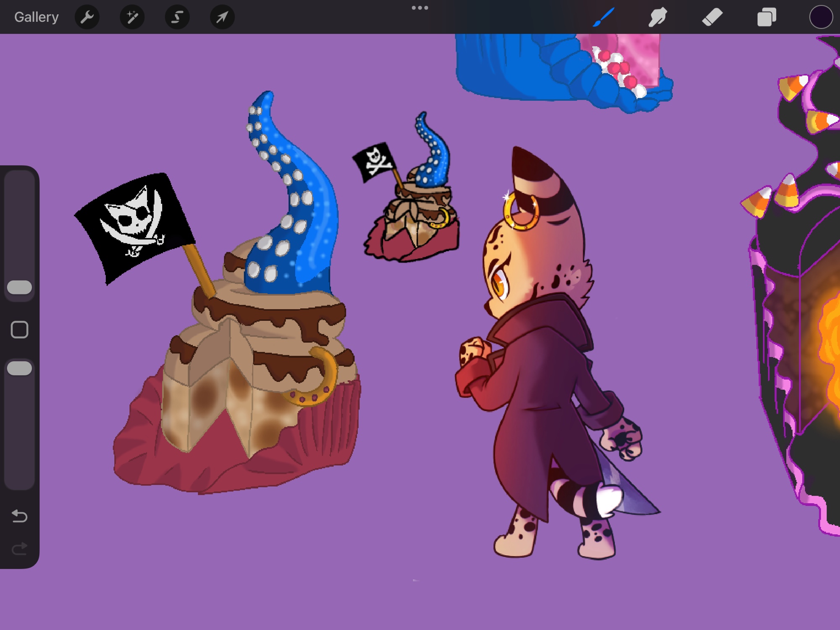Tap the square modify button in sidebar
The height and width of the screenshot is (630, 840).
click(20, 330)
